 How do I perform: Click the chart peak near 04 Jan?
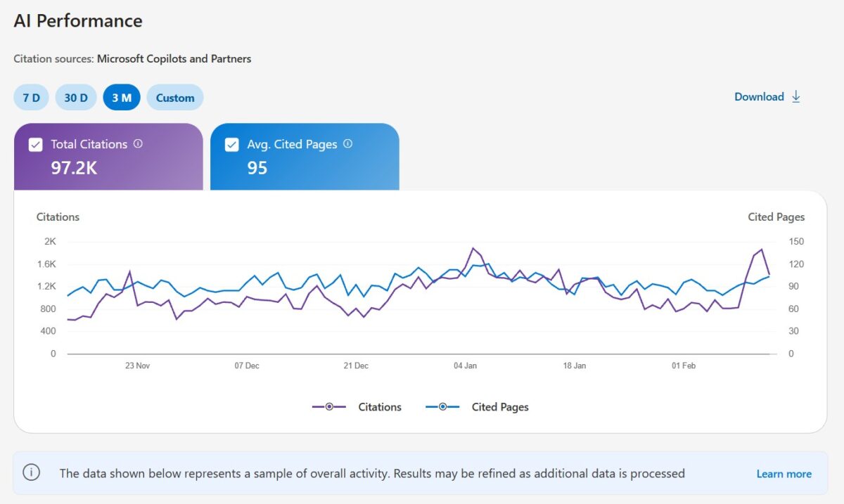473,248
